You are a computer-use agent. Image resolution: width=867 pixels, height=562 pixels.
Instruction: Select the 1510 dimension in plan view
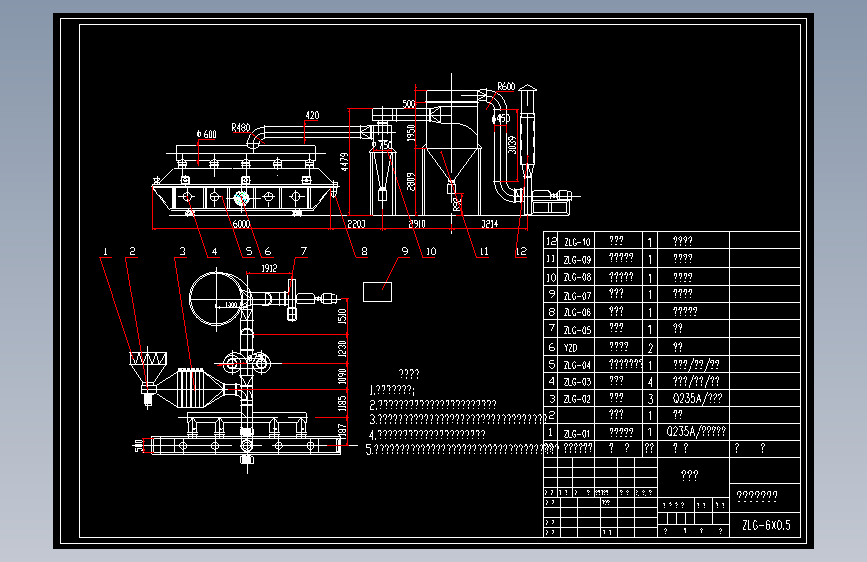(342, 316)
